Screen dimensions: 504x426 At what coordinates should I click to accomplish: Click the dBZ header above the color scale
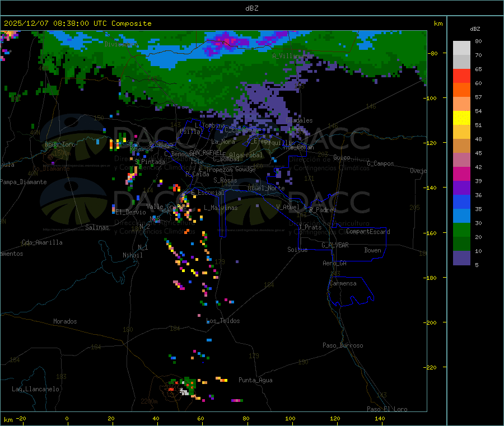click(475, 29)
